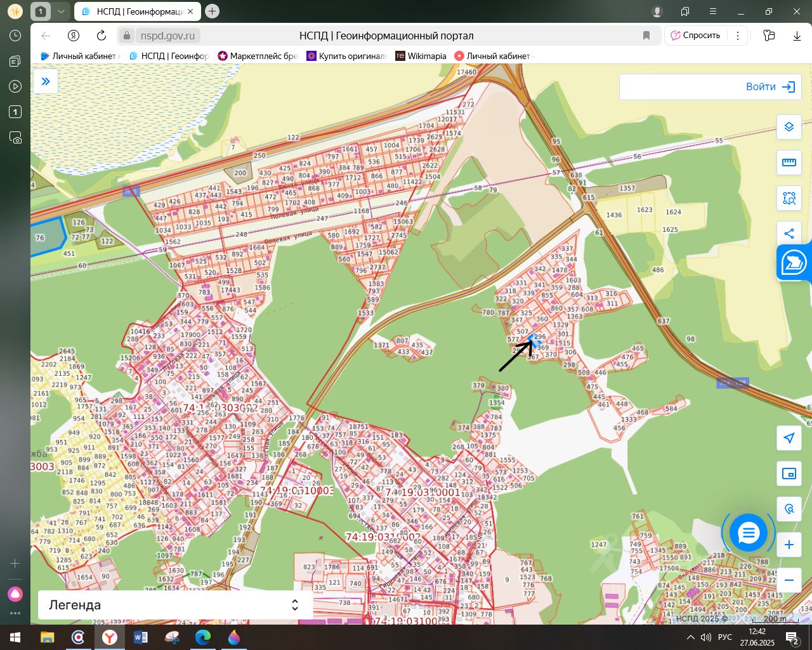The height and width of the screenshot is (650, 812).
Task: Open the Маркетплейс bookmark
Action: pyautogui.click(x=257, y=56)
